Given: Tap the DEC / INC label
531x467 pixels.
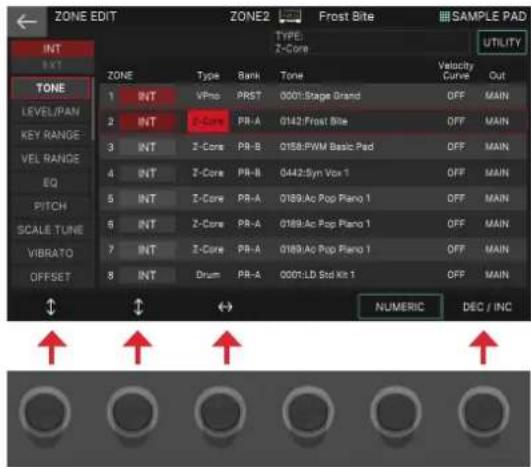Looking at the screenshot, I should click(487, 307).
